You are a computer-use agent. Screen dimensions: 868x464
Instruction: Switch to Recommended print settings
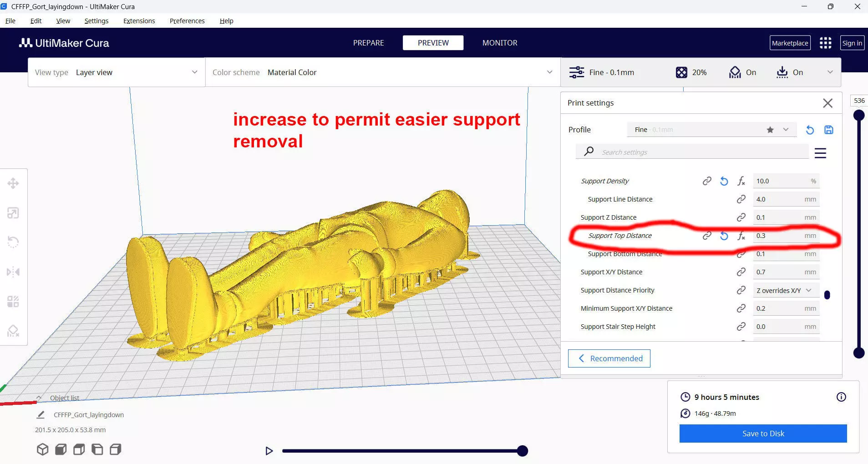tap(609, 358)
